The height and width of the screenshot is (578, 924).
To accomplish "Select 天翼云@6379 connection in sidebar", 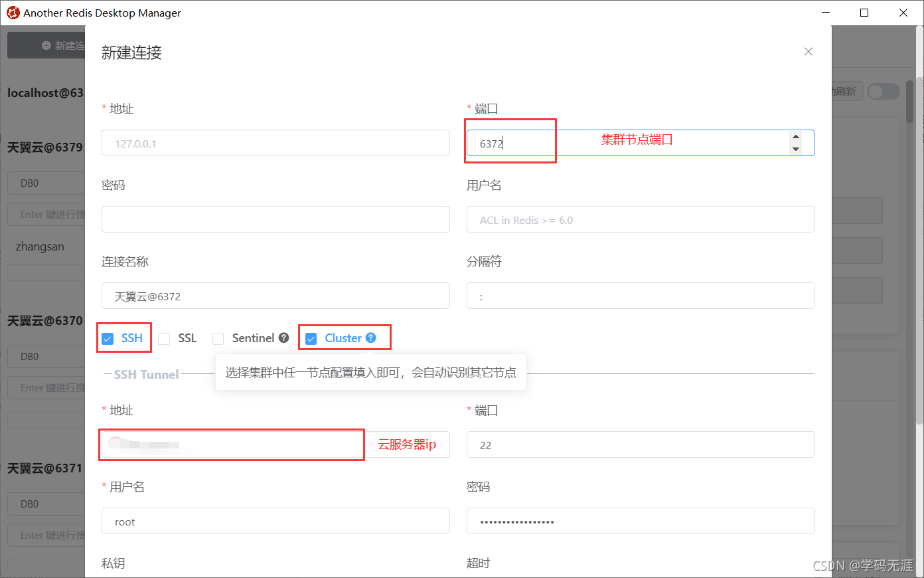I will click(45, 147).
